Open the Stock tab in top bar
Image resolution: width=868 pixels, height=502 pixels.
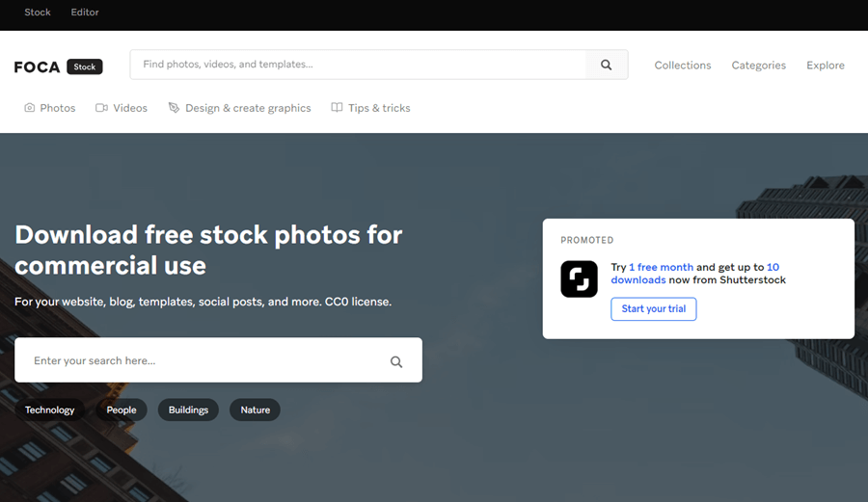coord(38,13)
